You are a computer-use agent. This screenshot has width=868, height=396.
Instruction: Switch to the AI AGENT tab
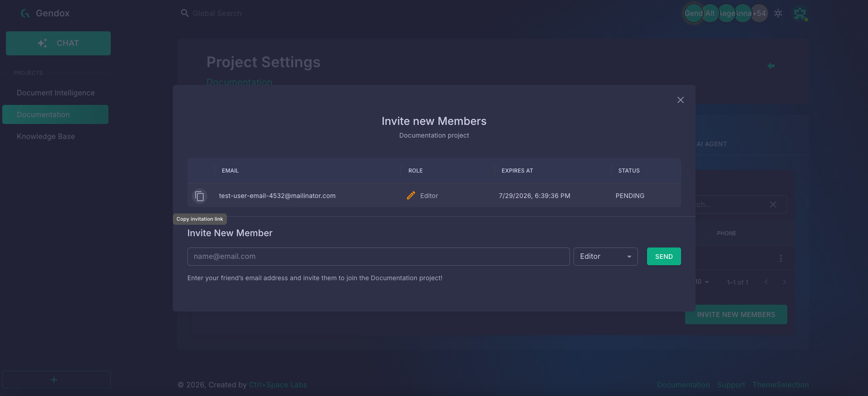pos(711,144)
